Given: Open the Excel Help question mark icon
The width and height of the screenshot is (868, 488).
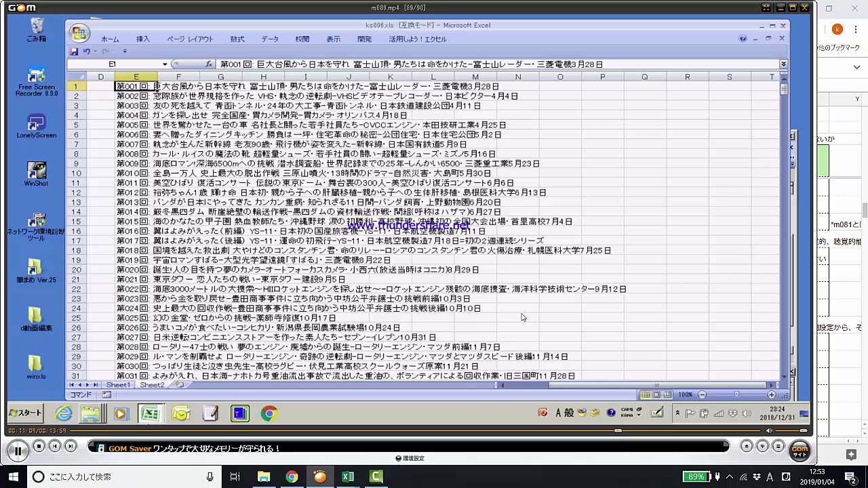Looking at the screenshot, I should tap(743, 39).
